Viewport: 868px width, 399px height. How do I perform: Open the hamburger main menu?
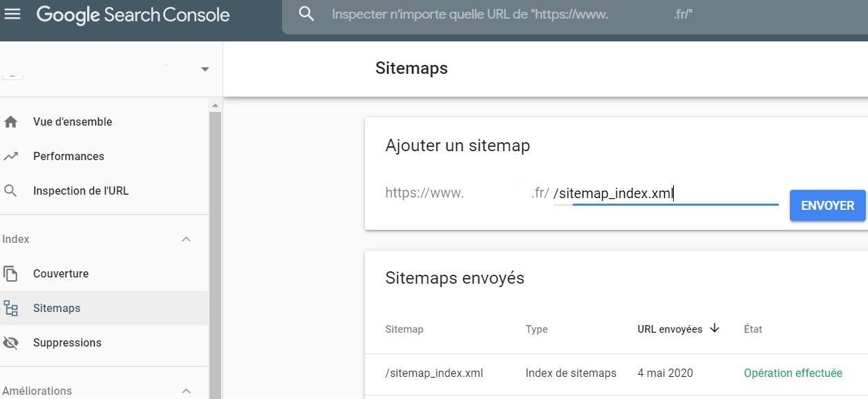(x=12, y=14)
